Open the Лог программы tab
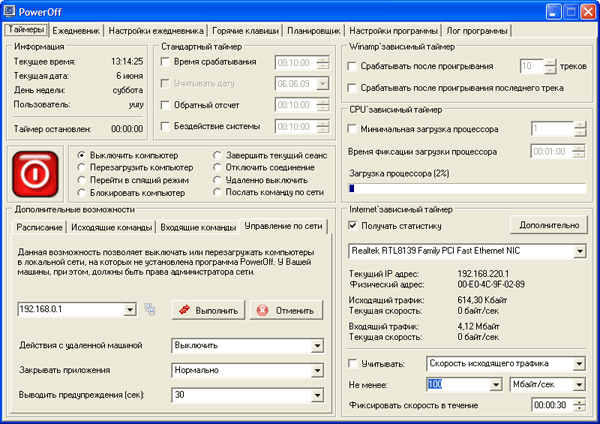The image size is (600, 424). [x=477, y=31]
